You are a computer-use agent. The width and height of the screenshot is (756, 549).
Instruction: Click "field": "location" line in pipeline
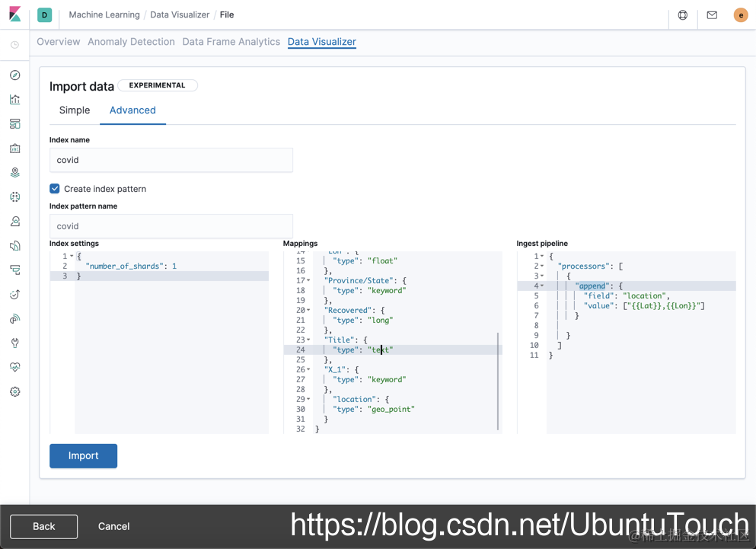click(x=627, y=295)
